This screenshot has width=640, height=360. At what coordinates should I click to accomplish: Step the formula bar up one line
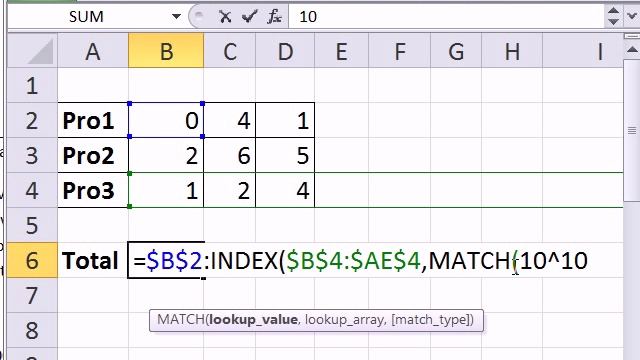[613, 11]
